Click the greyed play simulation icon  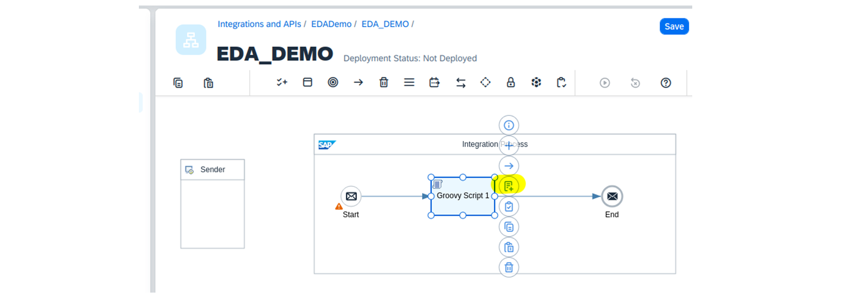point(605,83)
